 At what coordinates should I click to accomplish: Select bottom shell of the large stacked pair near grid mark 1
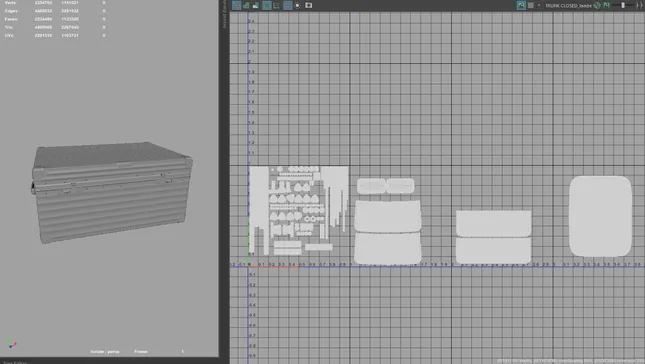click(x=388, y=248)
